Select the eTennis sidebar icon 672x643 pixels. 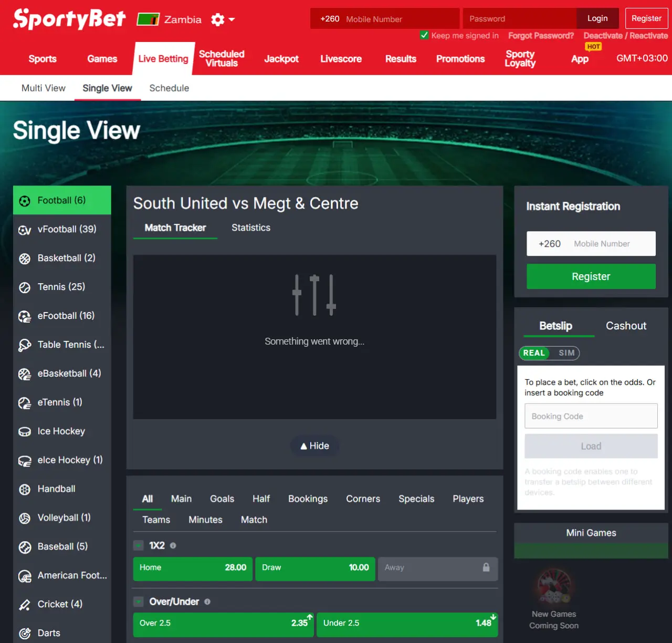(x=25, y=403)
